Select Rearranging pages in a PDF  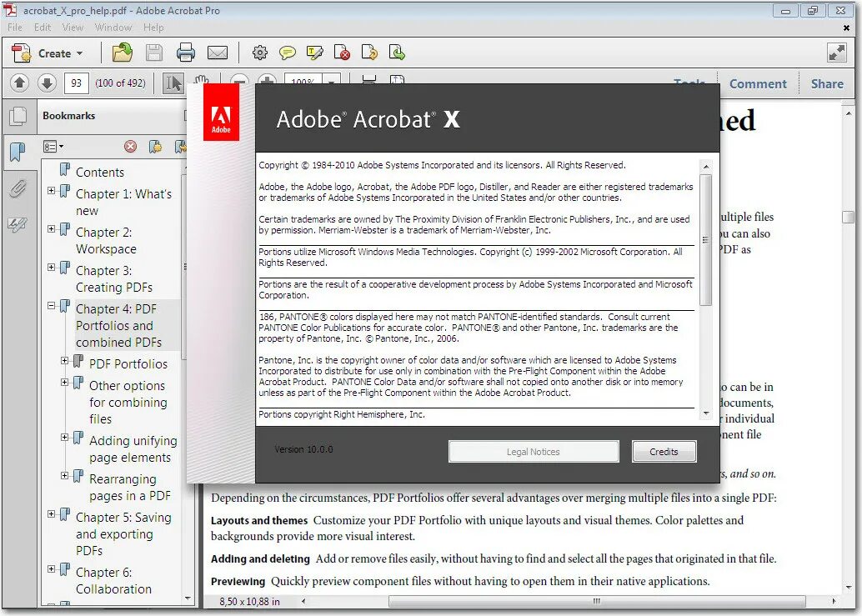point(130,488)
